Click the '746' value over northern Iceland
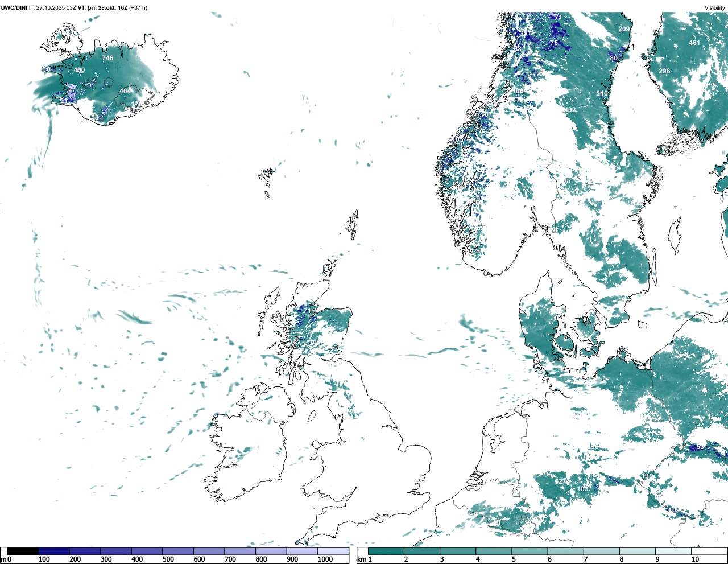The image size is (728, 564). point(107,58)
